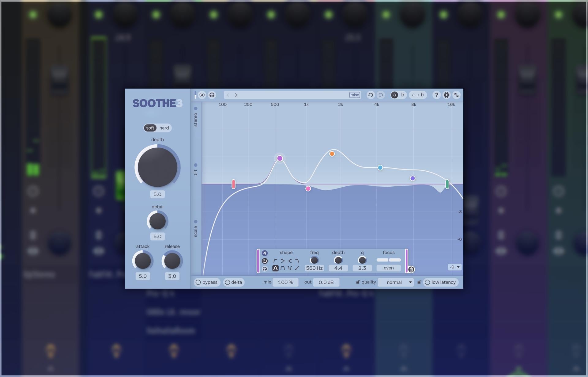Click the misc preset tag
588x377 pixels.
tap(355, 95)
